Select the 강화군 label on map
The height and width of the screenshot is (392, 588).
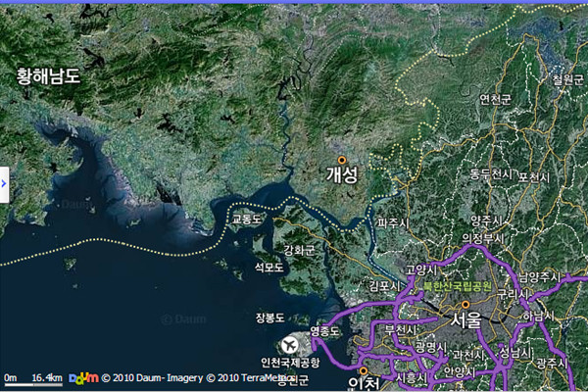pyautogui.click(x=299, y=251)
